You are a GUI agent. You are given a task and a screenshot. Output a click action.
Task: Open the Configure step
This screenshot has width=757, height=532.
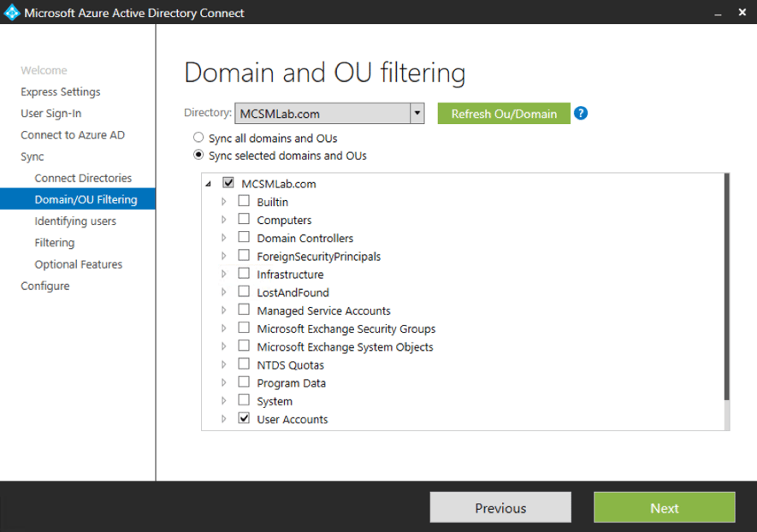(44, 286)
